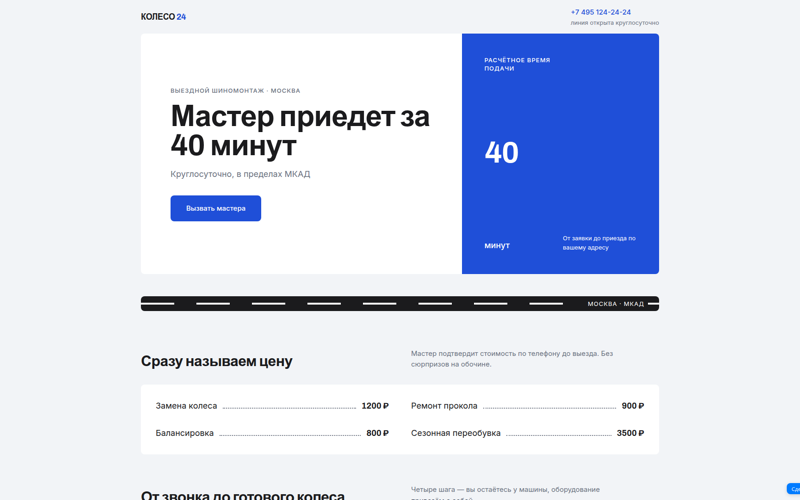Click the word минут in the blue panel
Image resolution: width=800 pixels, height=500 pixels.
[x=497, y=245]
